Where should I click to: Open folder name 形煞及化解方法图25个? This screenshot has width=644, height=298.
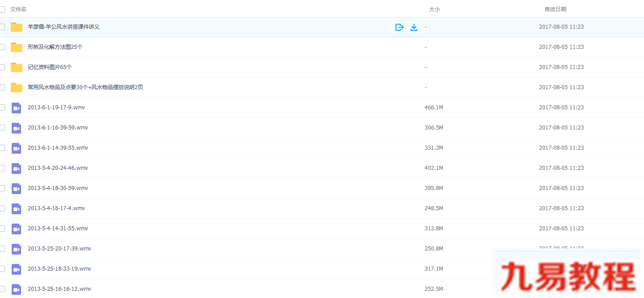tap(55, 47)
